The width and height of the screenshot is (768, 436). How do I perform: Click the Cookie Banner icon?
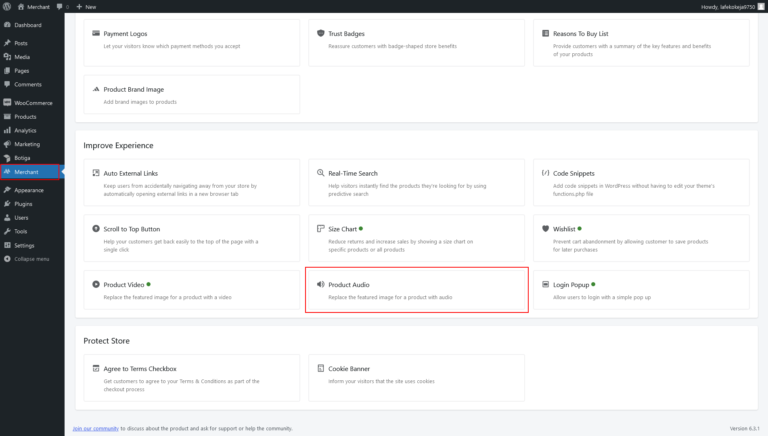(x=321, y=368)
